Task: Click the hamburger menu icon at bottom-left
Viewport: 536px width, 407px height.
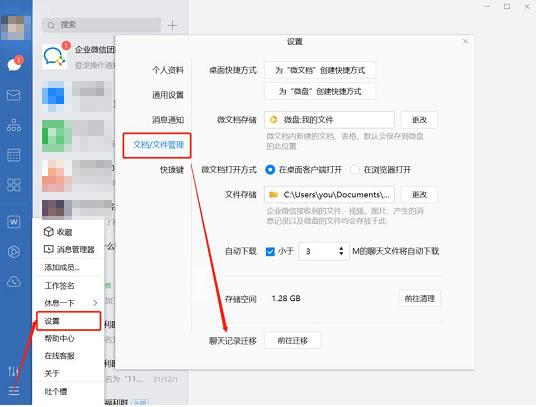Action: 14,390
